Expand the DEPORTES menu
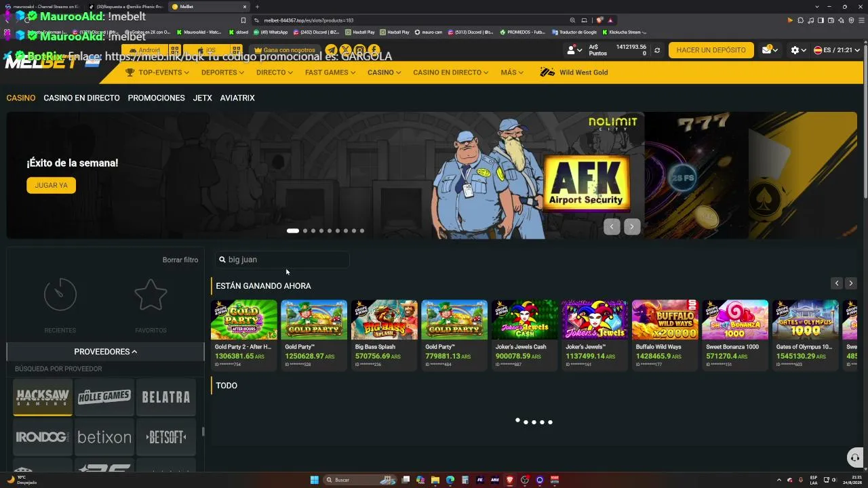The image size is (868, 488). coord(222,73)
